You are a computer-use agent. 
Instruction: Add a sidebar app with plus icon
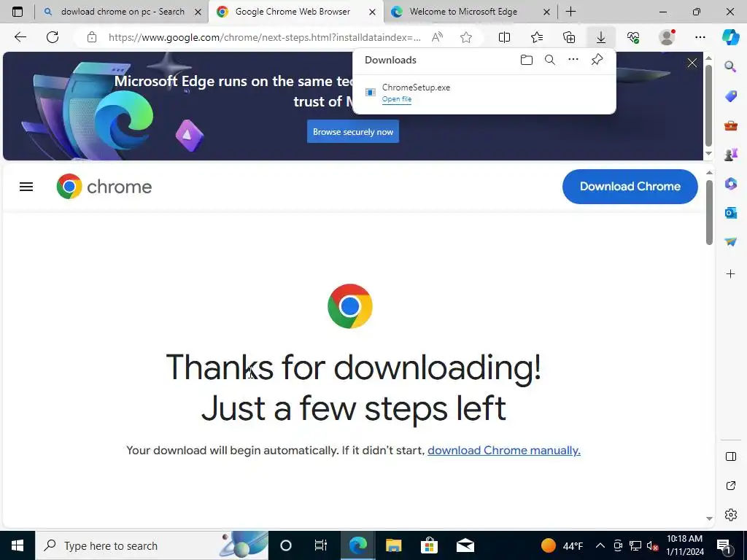point(730,274)
